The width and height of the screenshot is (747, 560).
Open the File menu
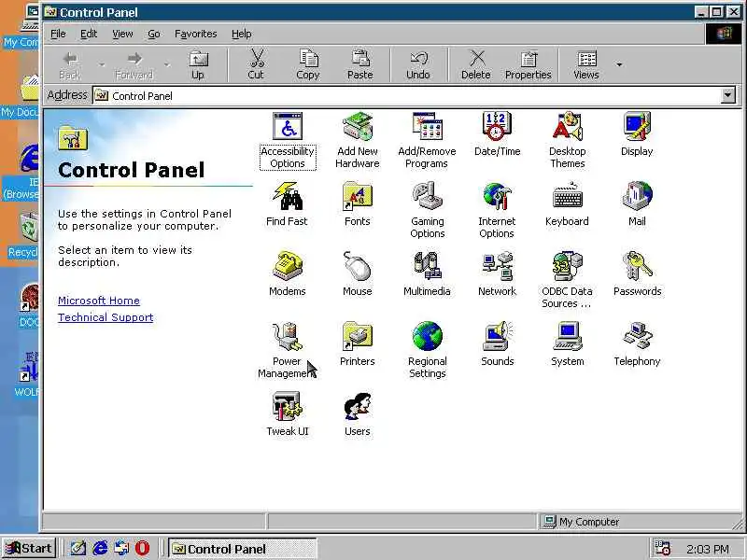click(58, 34)
